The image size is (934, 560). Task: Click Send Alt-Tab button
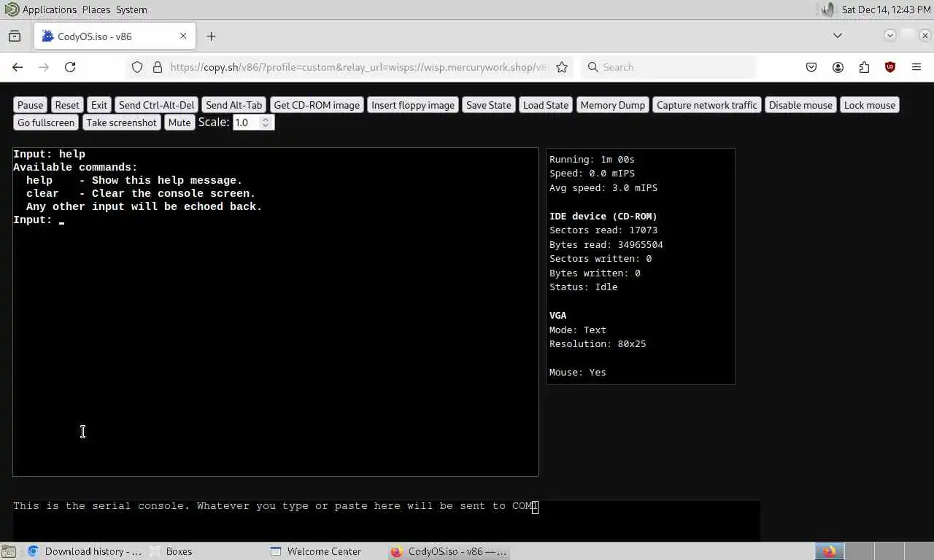click(x=234, y=105)
